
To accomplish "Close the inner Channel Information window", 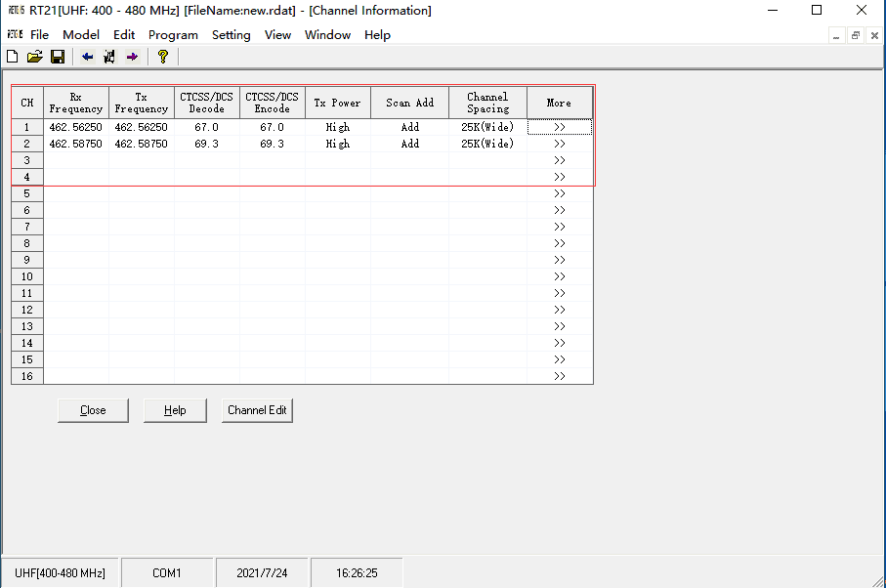I will click(874, 35).
